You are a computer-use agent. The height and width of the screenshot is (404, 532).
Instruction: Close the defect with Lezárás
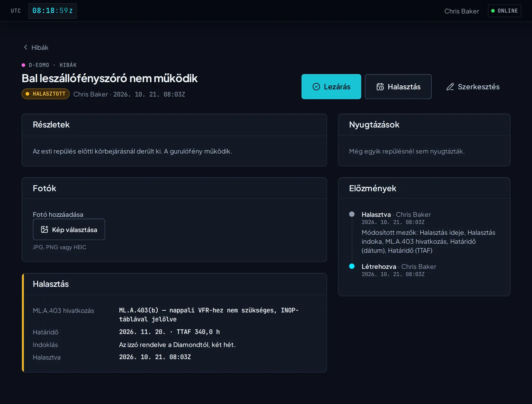(x=331, y=87)
